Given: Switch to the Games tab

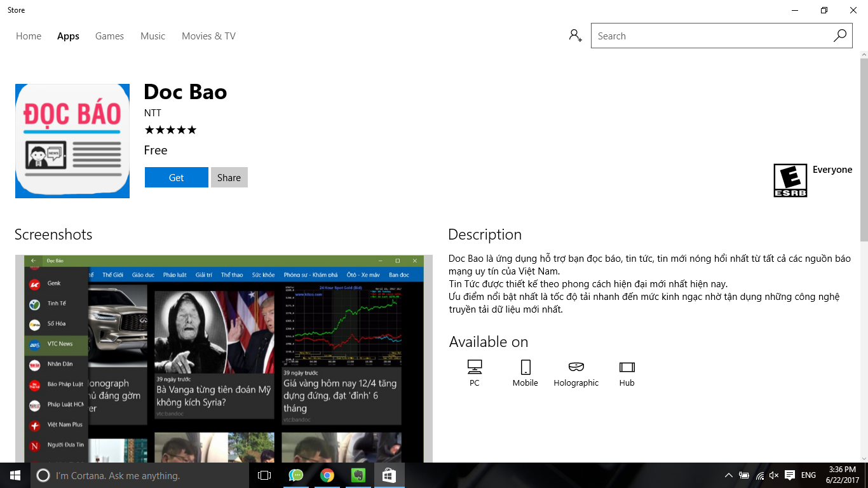Looking at the screenshot, I should point(109,36).
